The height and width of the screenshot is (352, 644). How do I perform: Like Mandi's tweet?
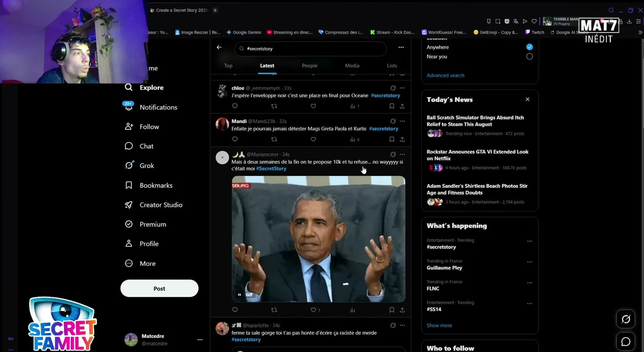[313, 139]
